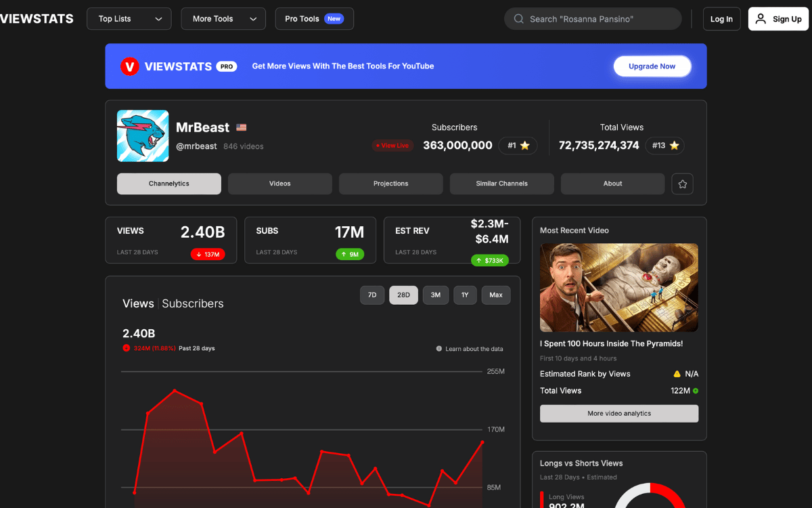Open the Pyramids video thumbnail
812x508 pixels.
coord(619,288)
